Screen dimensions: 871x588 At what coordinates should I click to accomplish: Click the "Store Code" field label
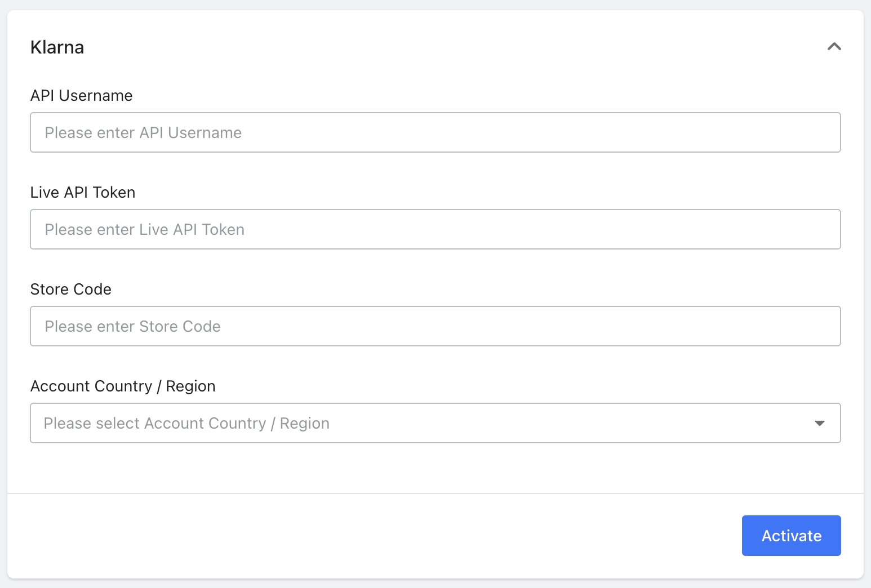70,289
